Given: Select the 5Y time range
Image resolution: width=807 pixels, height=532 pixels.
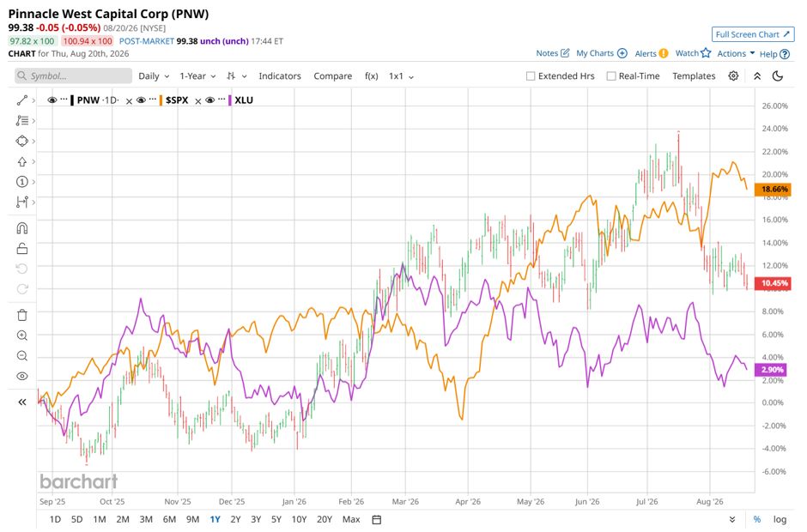Looking at the screenshot, I should (x=276, y=520).
